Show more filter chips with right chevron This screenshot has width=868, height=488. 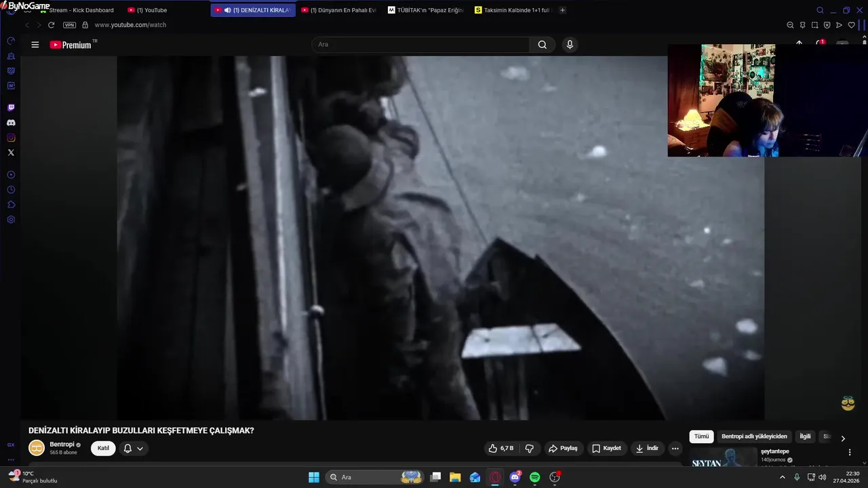click(x=843, y=439)
